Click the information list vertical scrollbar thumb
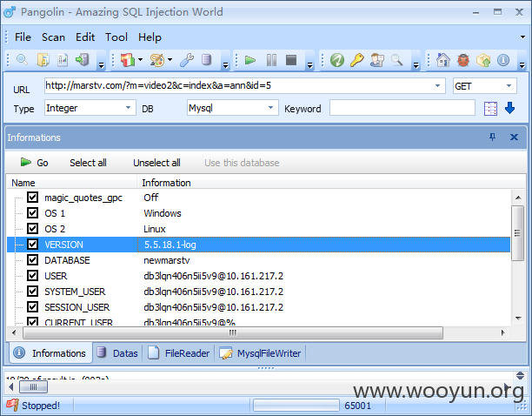 click(x=517, y=233)
